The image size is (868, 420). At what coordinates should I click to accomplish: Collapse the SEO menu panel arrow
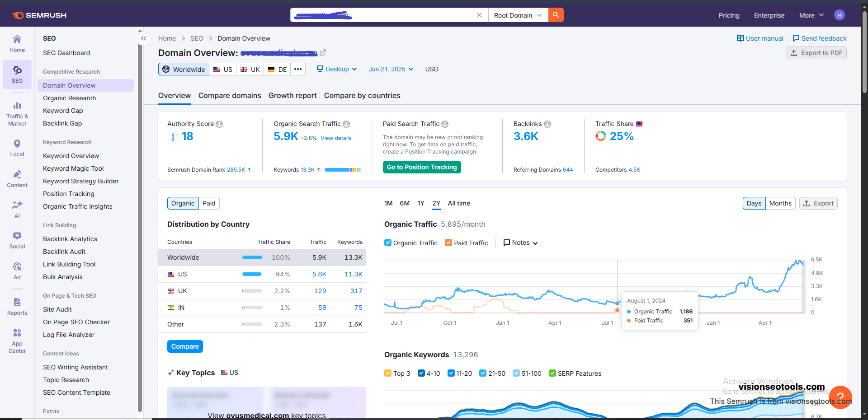click(143, 38)
